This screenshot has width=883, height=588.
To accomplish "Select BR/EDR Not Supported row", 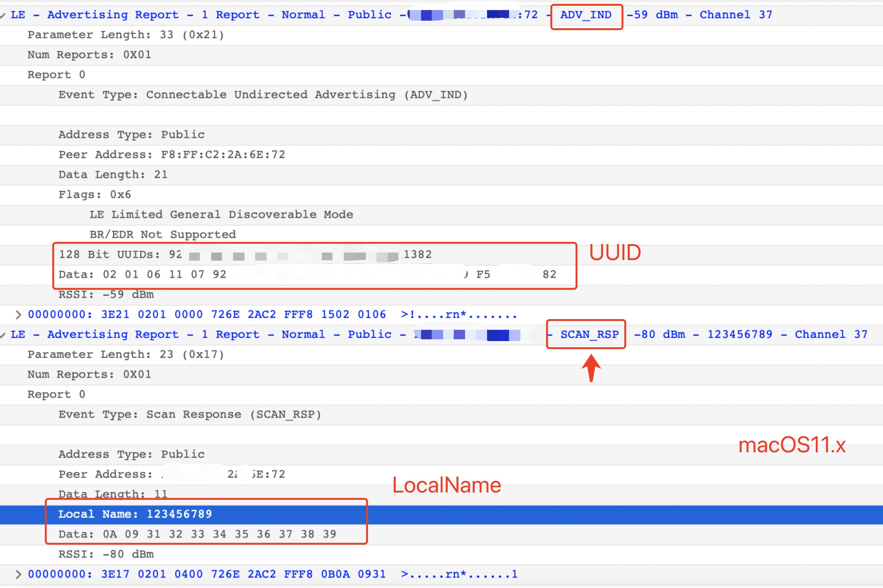I will point(162,235).
